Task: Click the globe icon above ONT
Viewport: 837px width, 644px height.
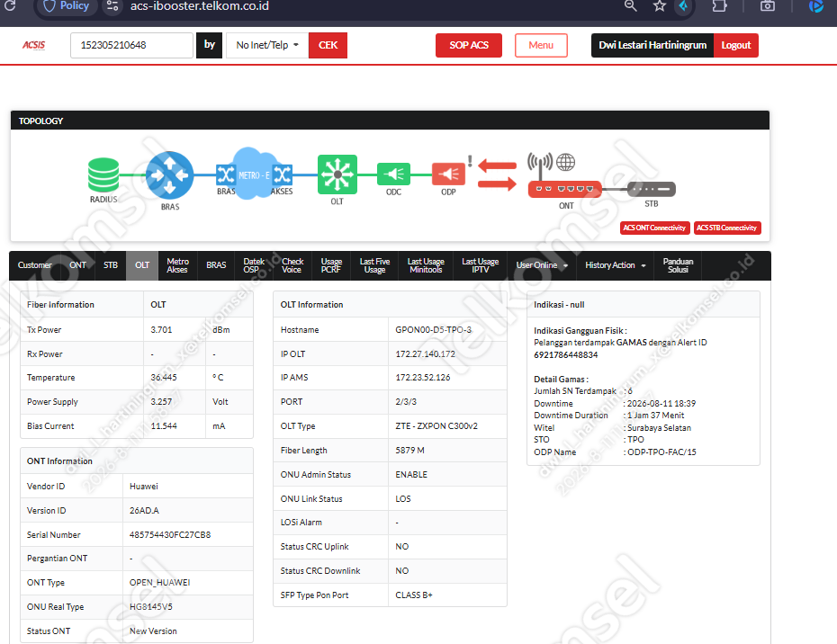Action: [565, 162]
